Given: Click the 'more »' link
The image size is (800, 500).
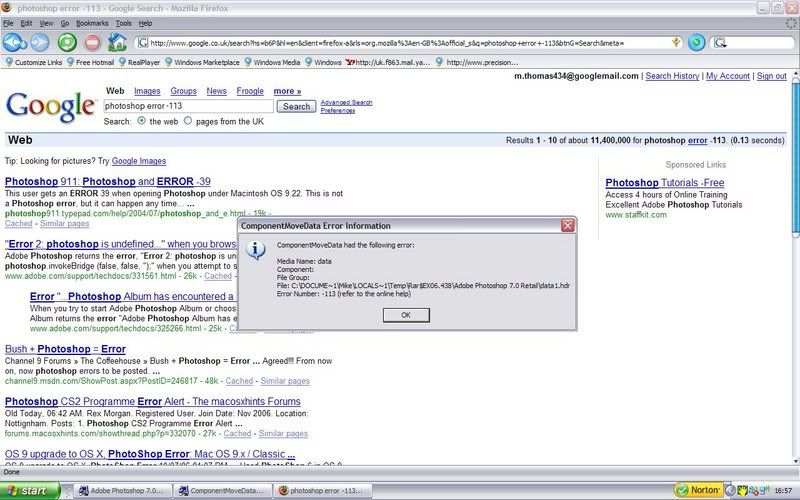Looking at the screenshot, I should [287, 91].
